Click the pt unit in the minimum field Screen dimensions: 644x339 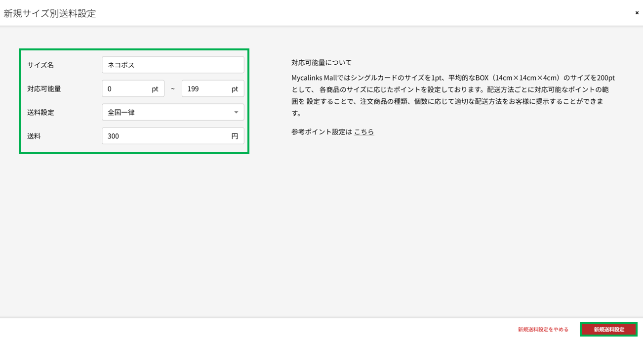click(x=155, y=89)
